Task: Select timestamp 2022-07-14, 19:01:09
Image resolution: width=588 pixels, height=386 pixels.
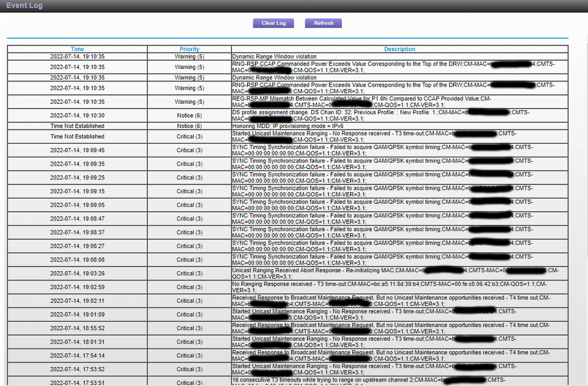Action: pyautogui.click(x=77, y=315)
